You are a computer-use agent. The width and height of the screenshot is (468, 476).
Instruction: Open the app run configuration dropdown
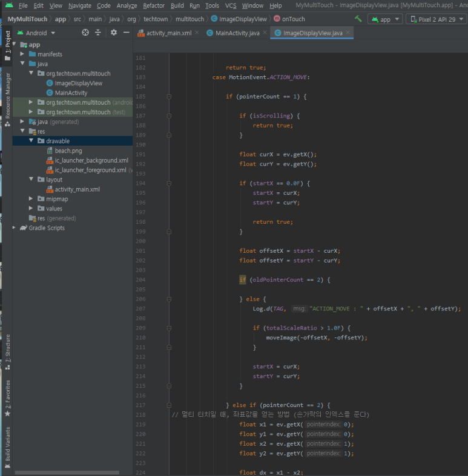coord(385,19)
